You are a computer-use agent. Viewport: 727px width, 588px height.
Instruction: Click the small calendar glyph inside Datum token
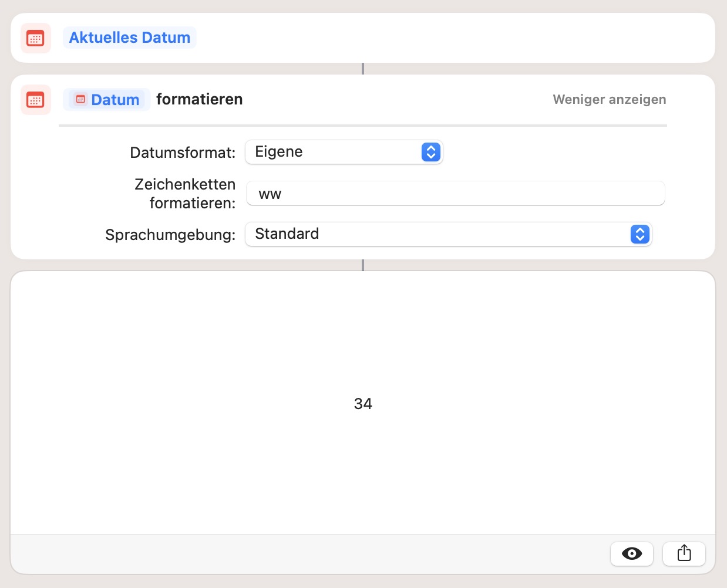[81, 100]
